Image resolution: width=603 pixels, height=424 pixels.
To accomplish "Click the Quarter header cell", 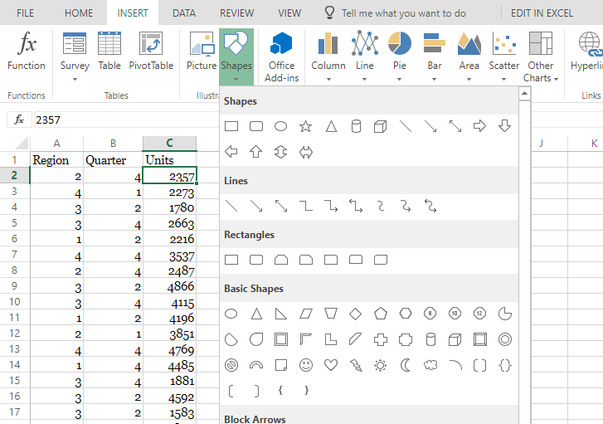I will [113, 160].
